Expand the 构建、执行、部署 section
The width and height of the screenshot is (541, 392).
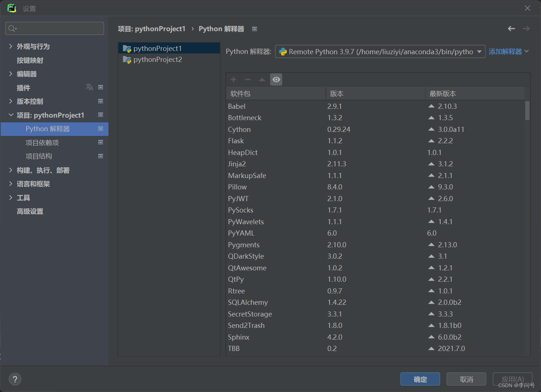point(11,170)
